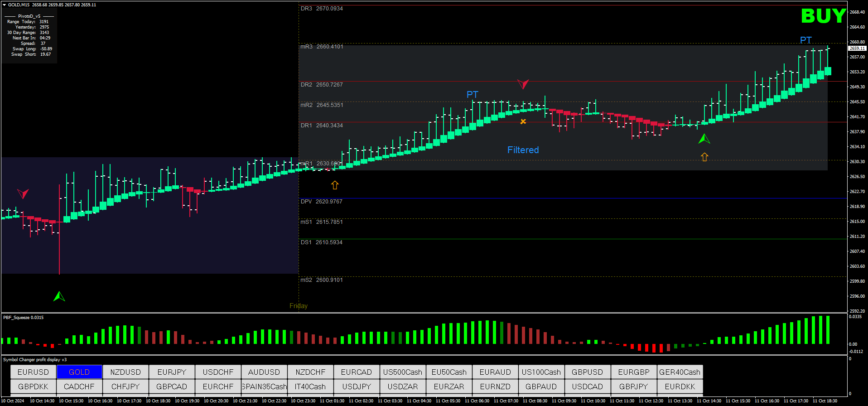
Task: Click the PT label near the mR2 line
Action: 472,94
